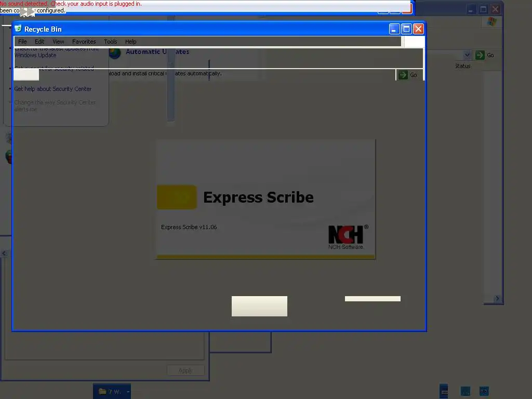This screenshot has width=532, height=399.
Task: Click the Automatic Updates globe icon
Action: pos(115,53)
